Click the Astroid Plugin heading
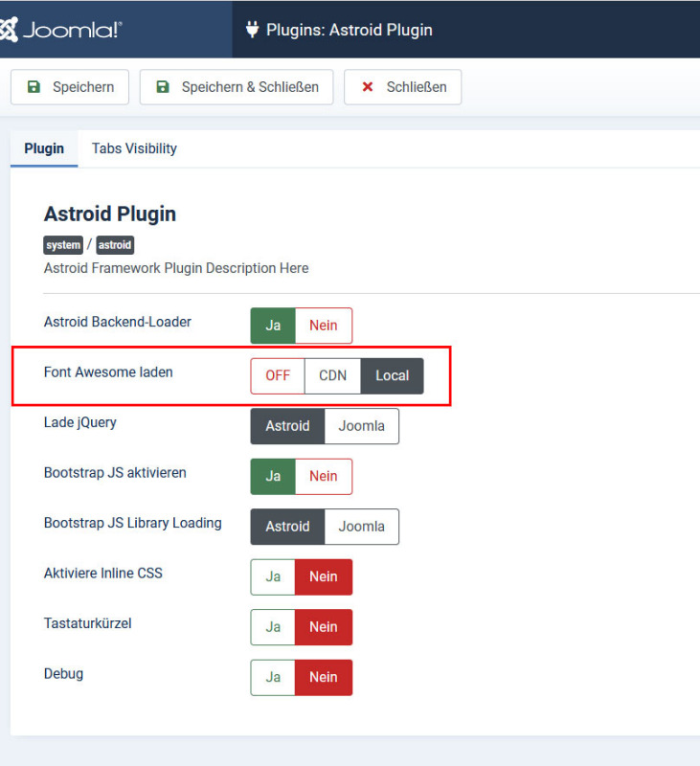Image resolution: width=700 pixels, height=766 pixels. [110, 214]
